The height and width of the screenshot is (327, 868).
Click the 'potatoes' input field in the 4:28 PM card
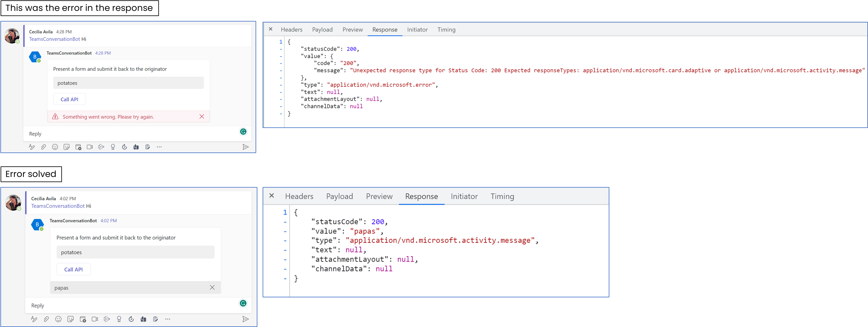pyautogui.click(x=128, y=83)
